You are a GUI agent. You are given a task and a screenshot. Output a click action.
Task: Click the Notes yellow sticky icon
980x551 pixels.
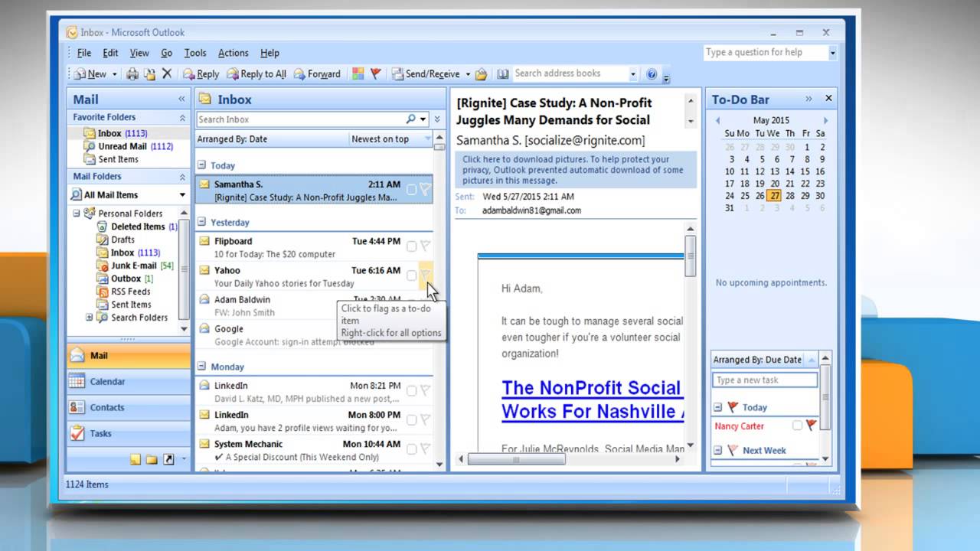click(136, 459)
